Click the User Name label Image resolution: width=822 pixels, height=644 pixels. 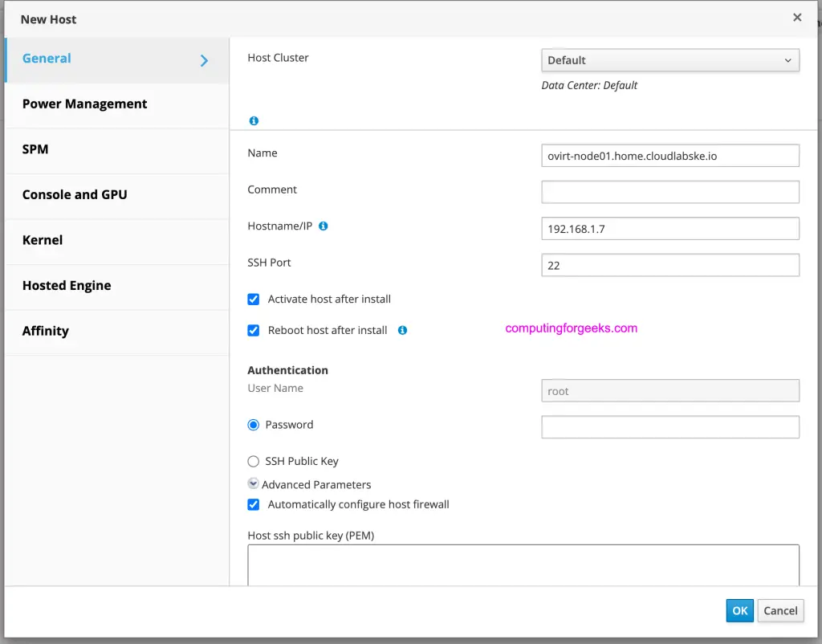[x=275, y=388]
